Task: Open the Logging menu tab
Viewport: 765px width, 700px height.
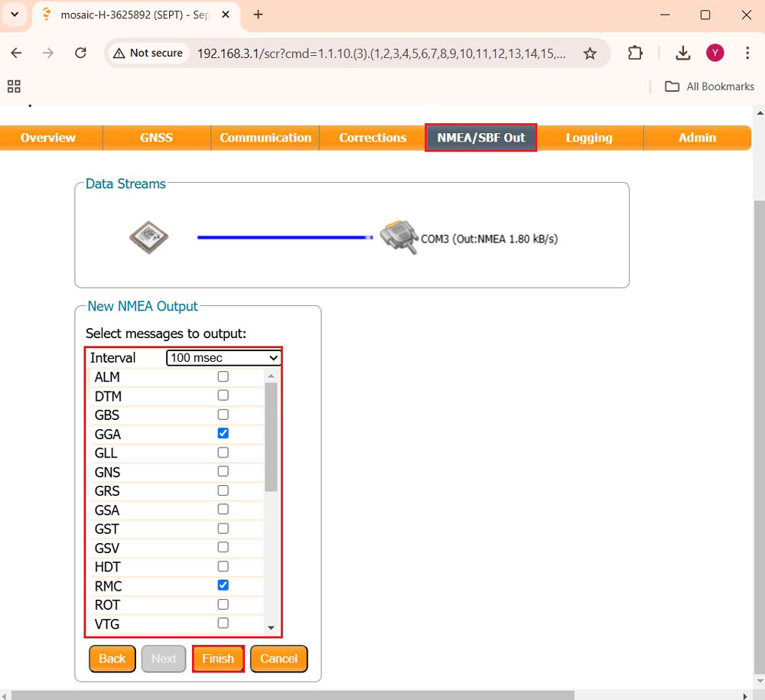Action: point(589,138)
